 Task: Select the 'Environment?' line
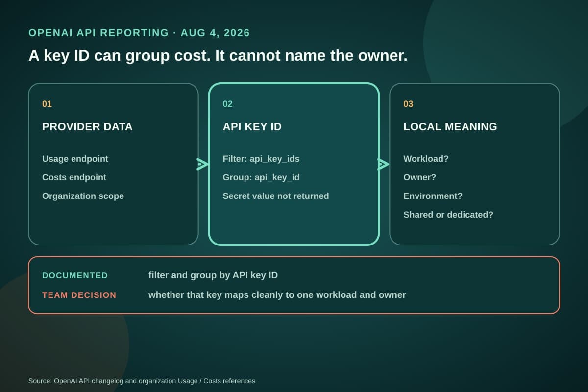(x=433, y=196)
